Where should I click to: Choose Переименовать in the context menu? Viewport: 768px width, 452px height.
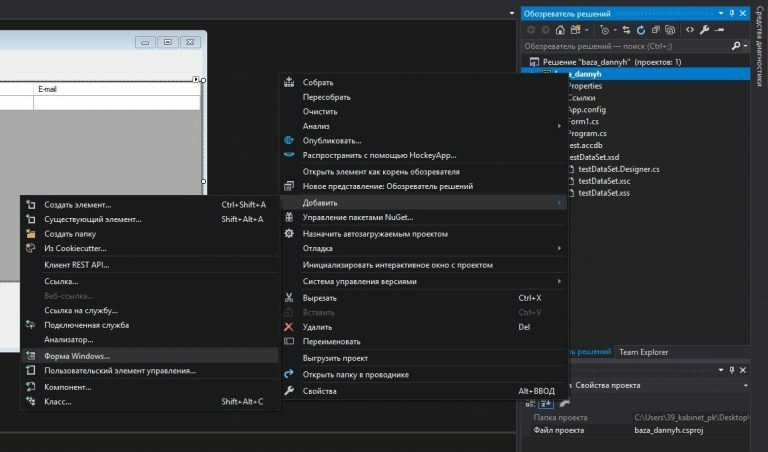[423, 341]
